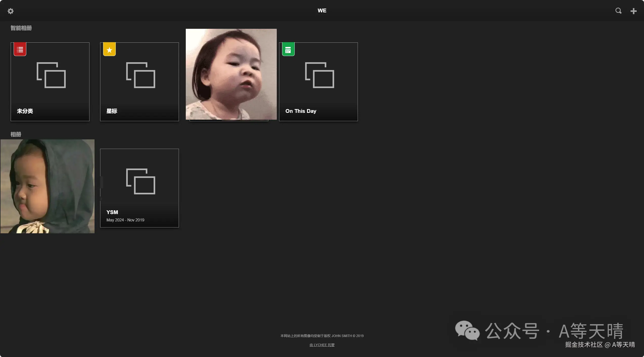Click the 智能相册 section heading
The image size is (644, 357).
click(x=21, y=28)
